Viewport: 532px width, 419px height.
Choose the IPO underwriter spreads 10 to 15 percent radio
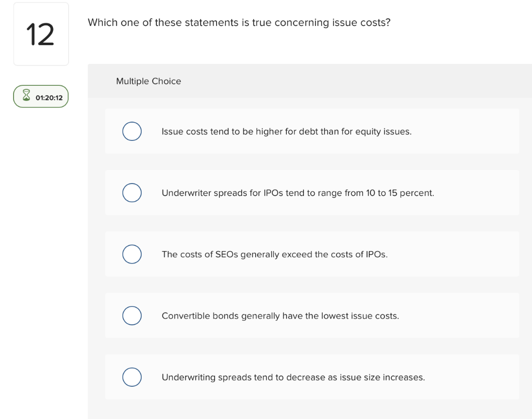coord(132,193)
